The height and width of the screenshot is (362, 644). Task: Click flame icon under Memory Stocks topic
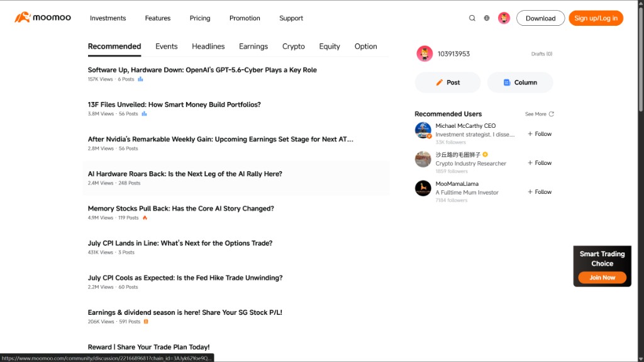(145, 218)
